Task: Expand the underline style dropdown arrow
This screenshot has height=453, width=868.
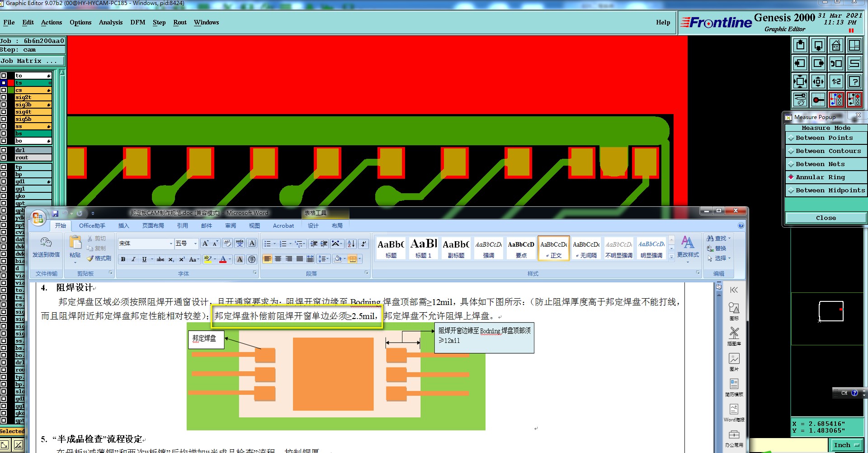Action: (152, 259)
